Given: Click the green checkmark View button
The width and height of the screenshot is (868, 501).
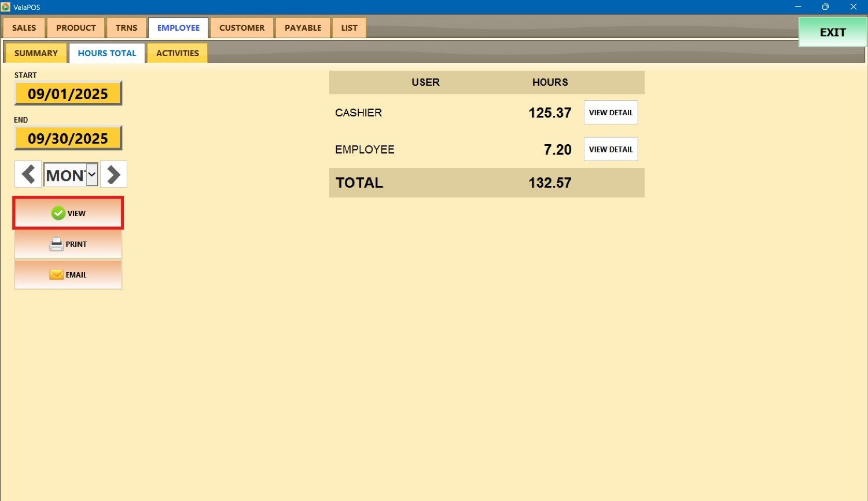Looking at the screenshot, I should pyautogui.click(x=68, y=213).
